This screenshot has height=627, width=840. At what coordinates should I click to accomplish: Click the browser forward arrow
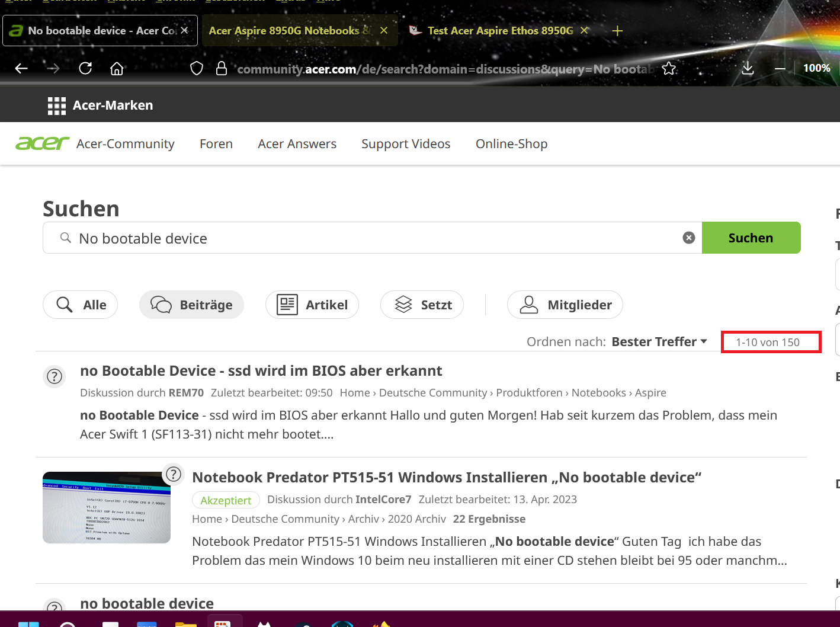click(53, 69)
